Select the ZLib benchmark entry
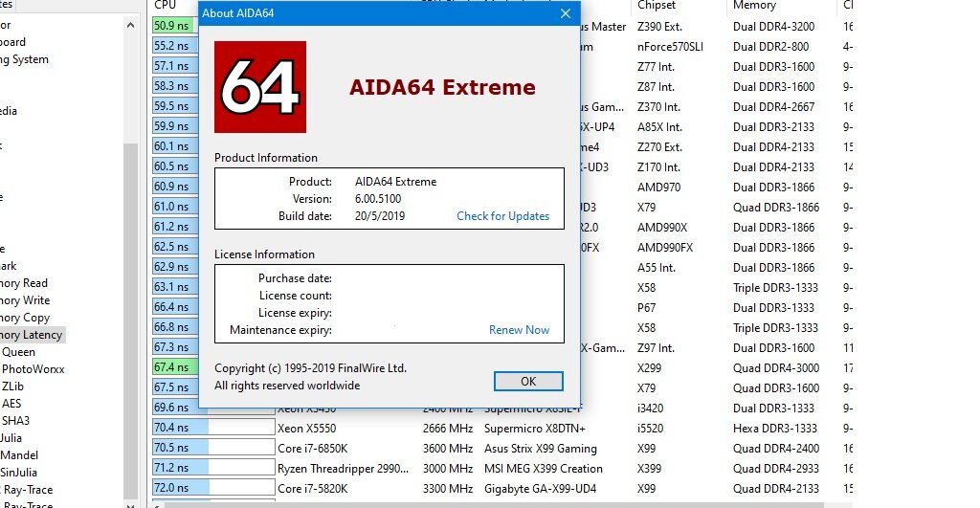Image resolution: width=980 pixels, height=508 pixels. [x=13, y=387]
